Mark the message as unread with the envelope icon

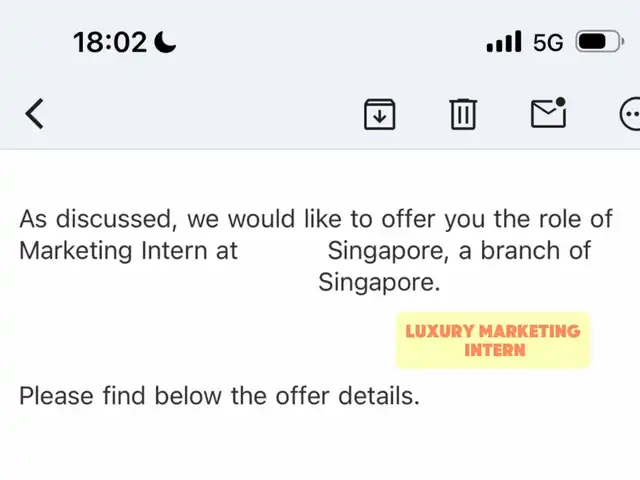549,113
